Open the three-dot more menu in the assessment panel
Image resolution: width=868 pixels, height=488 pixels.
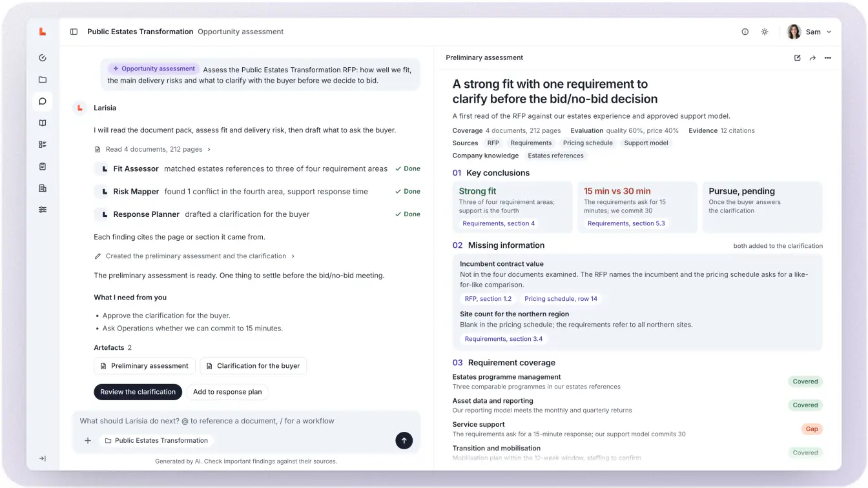pos(828,58)
